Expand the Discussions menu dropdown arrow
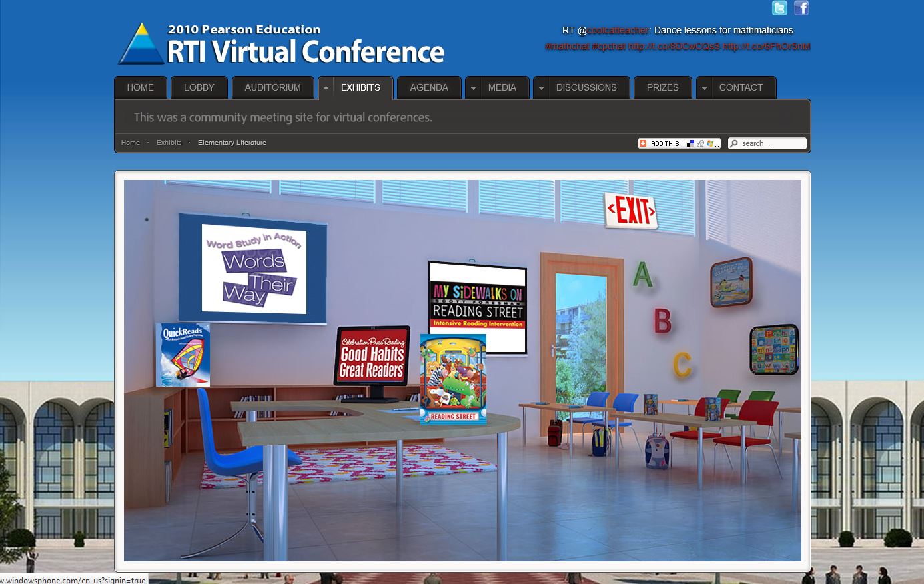 coord(541,88)
